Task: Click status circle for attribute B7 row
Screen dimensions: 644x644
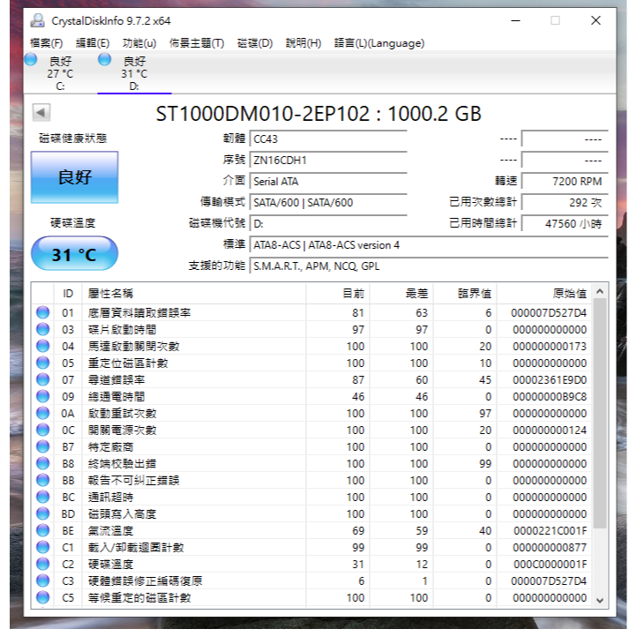Action: [x=42, y=447]
